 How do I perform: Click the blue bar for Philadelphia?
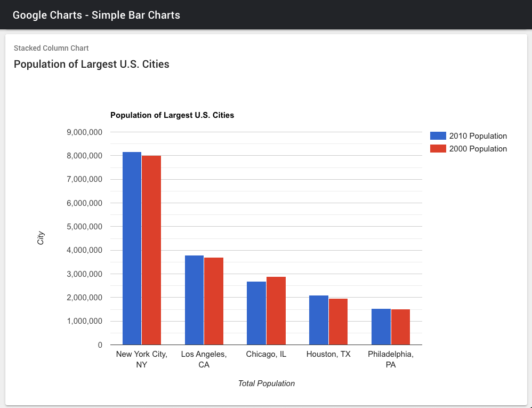point(381,327)
